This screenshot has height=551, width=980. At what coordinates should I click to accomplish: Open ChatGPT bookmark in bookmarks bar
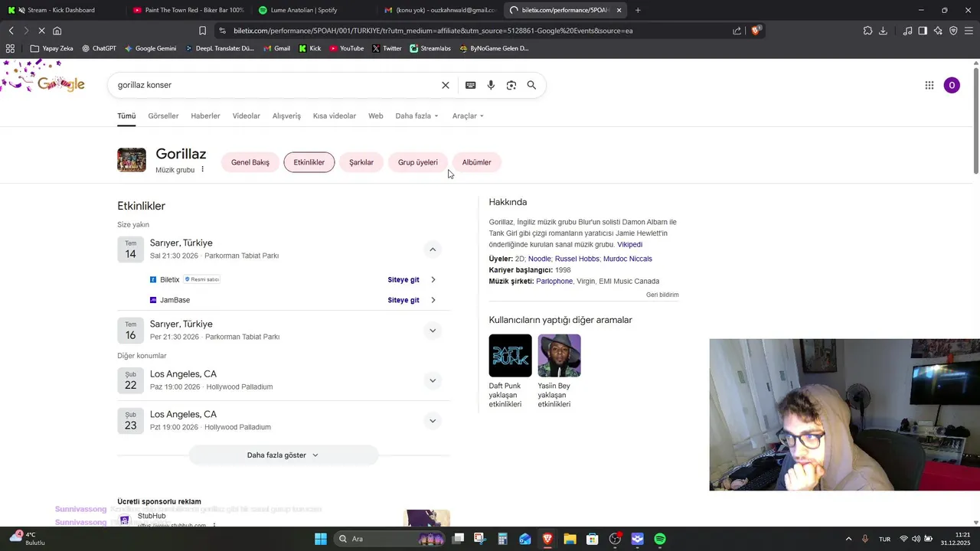coord(99,48)
